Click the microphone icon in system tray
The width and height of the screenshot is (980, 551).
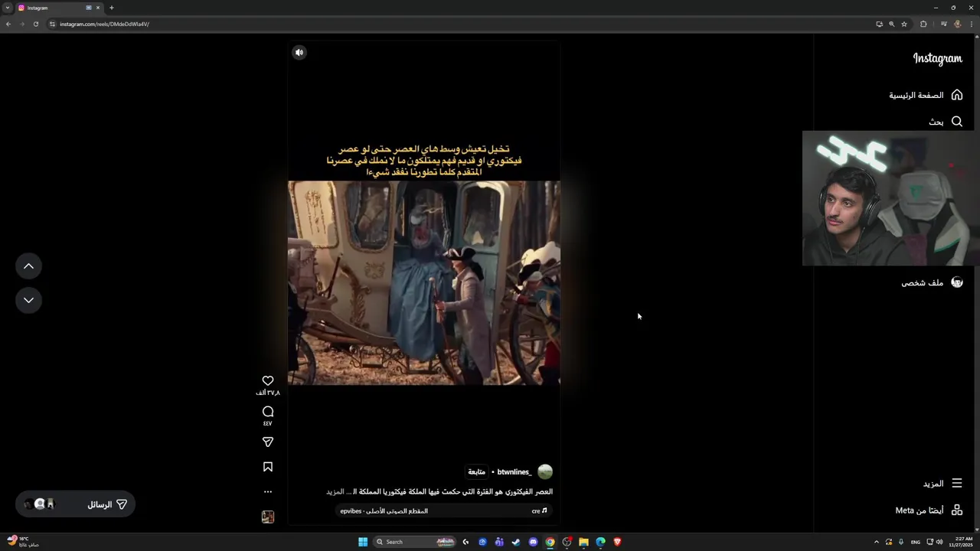pyautogui.click(x=901, y=542)
